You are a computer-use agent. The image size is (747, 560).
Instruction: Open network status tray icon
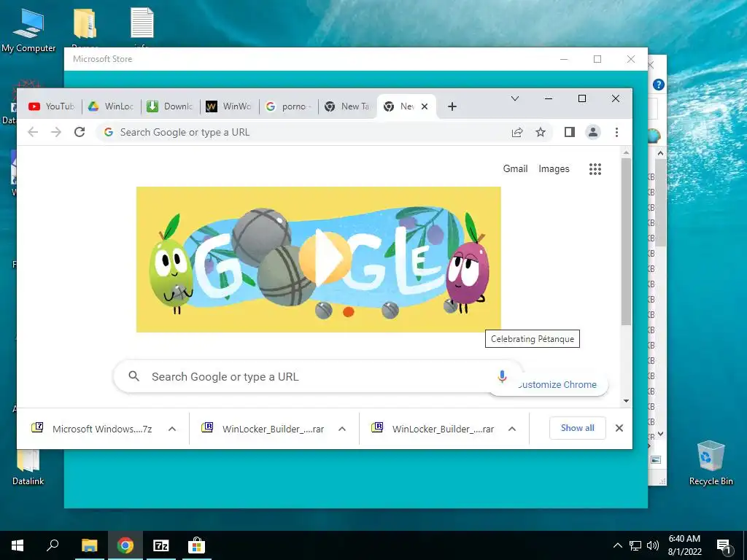635,545
